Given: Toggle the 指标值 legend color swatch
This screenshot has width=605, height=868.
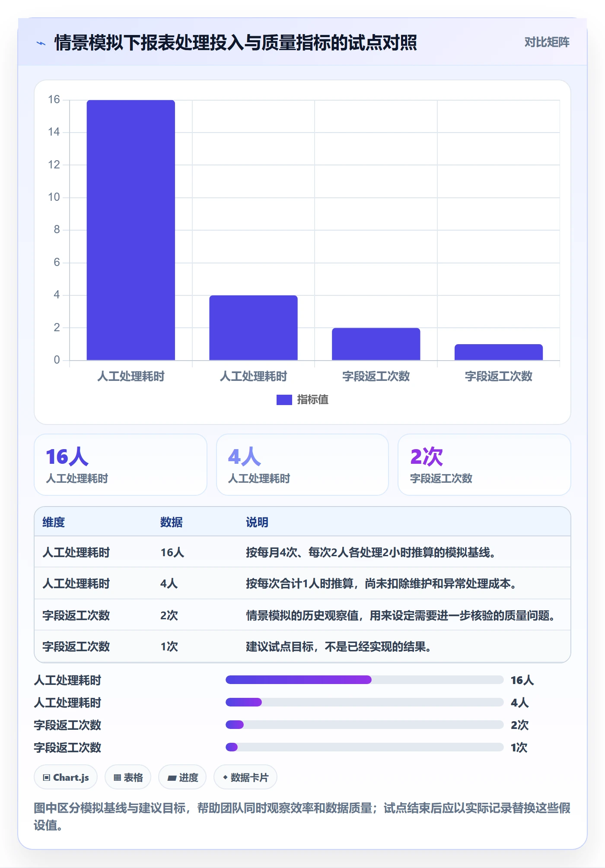Looking at the screenshot, I should pos(284,400).
